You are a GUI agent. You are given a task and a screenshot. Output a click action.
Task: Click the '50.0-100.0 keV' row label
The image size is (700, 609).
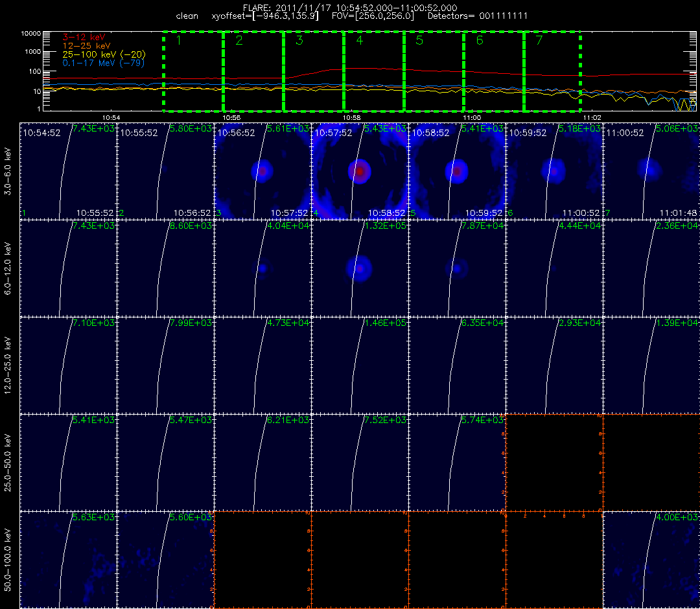[x=8, y=560]
